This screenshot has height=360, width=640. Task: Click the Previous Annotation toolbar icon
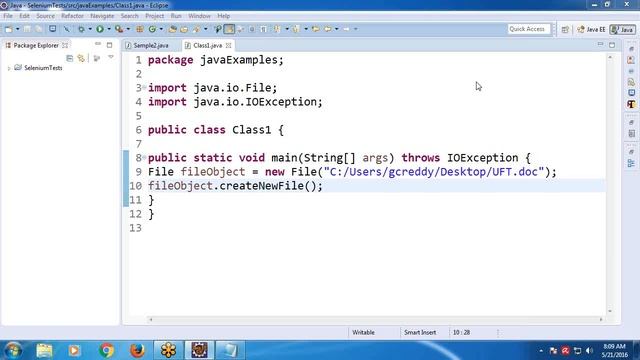[x=296, y=29]
